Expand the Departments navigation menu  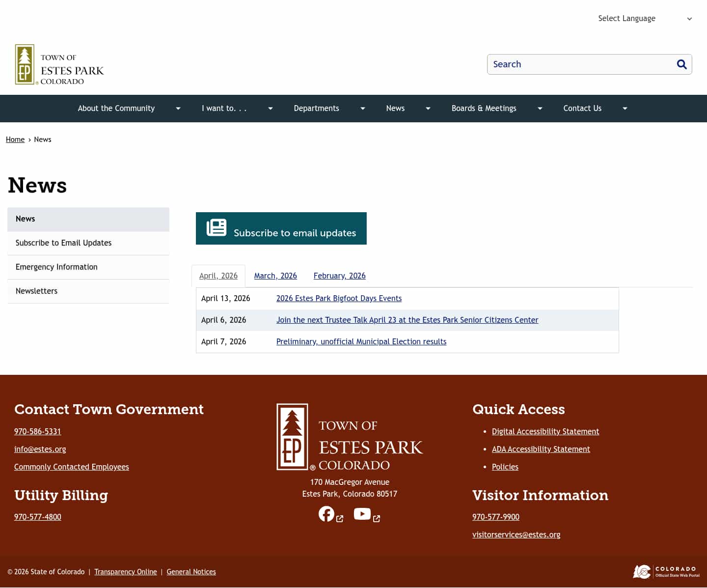click(362, 108)
